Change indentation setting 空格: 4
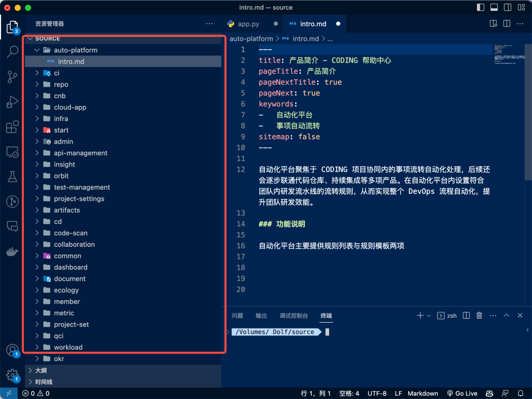Image resolution: width=532 pixels, height=399 pixels. pos(349,393)
